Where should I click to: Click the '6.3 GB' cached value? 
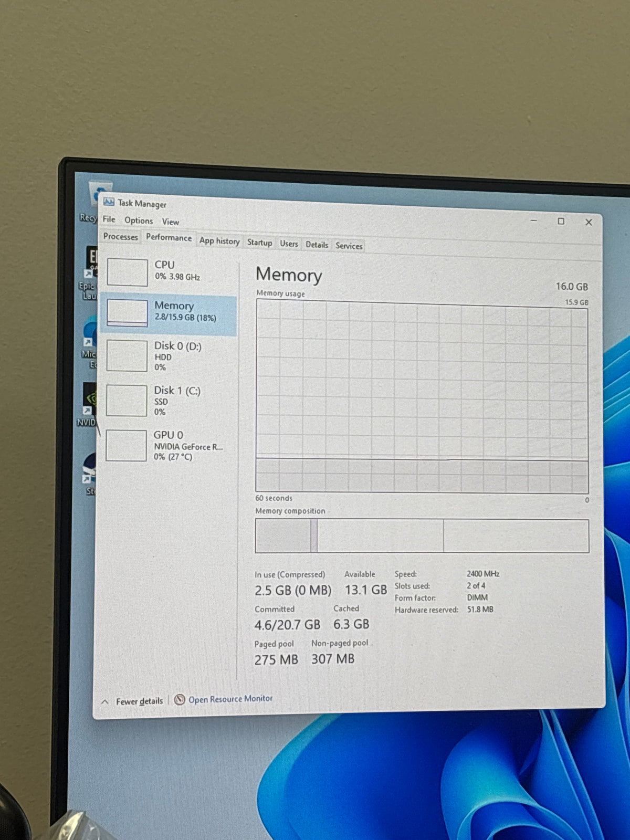pos(351,624)
